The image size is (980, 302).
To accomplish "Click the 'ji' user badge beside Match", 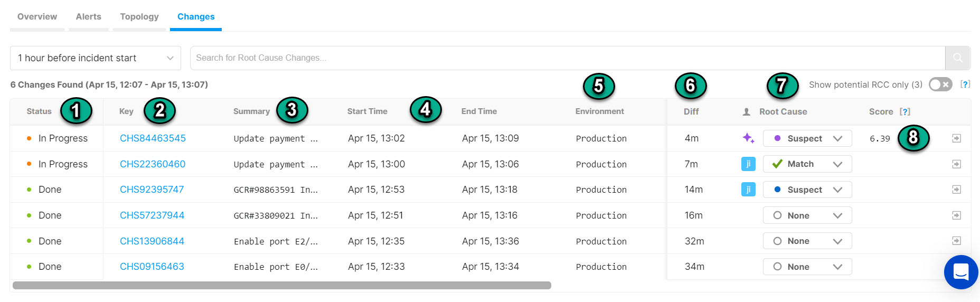I will point(748,164).
